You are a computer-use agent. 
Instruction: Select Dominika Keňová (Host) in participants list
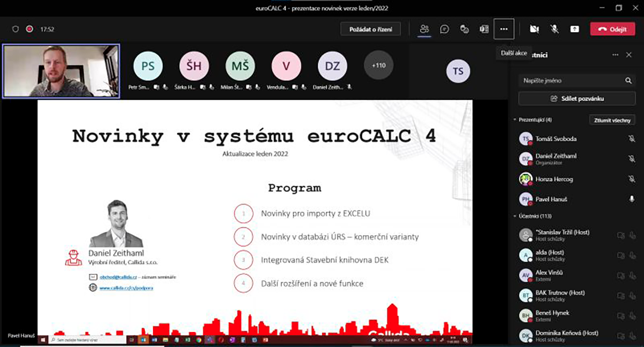tap(577, 336)
